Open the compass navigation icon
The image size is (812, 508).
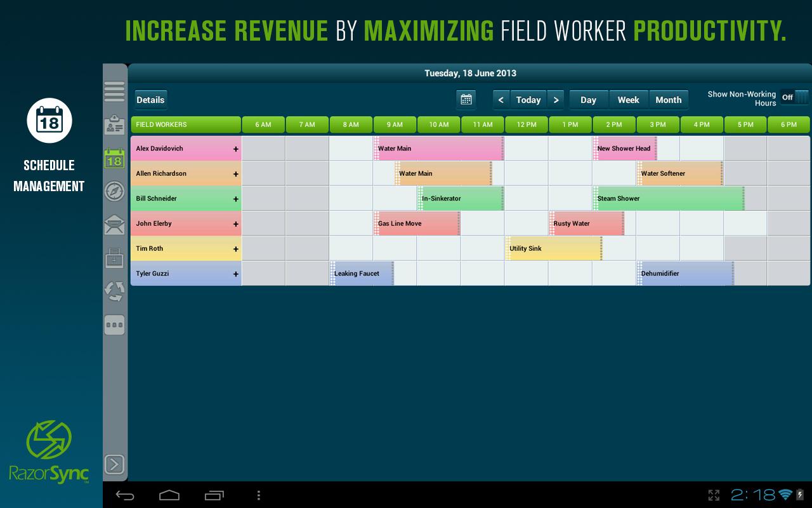114,192
